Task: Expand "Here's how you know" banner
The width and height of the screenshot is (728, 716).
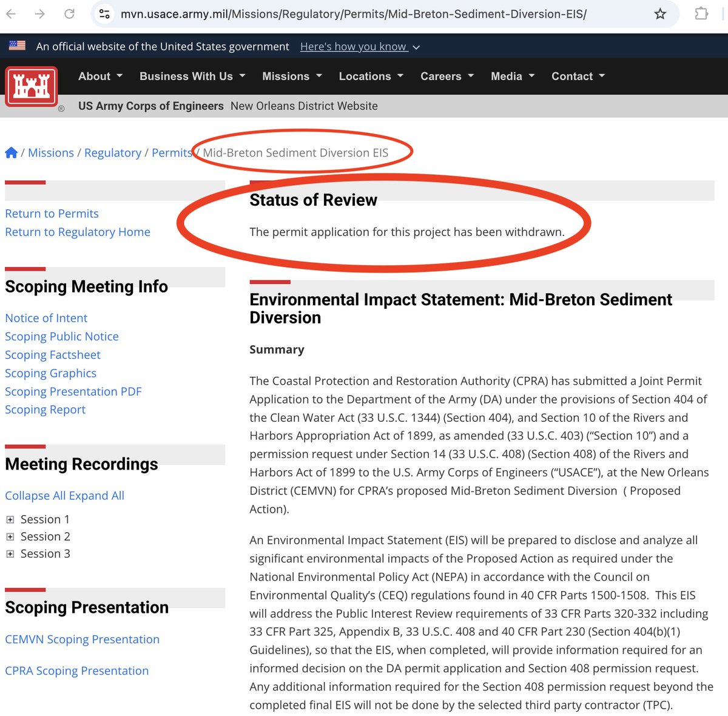Action: click(x=360, y=47)
